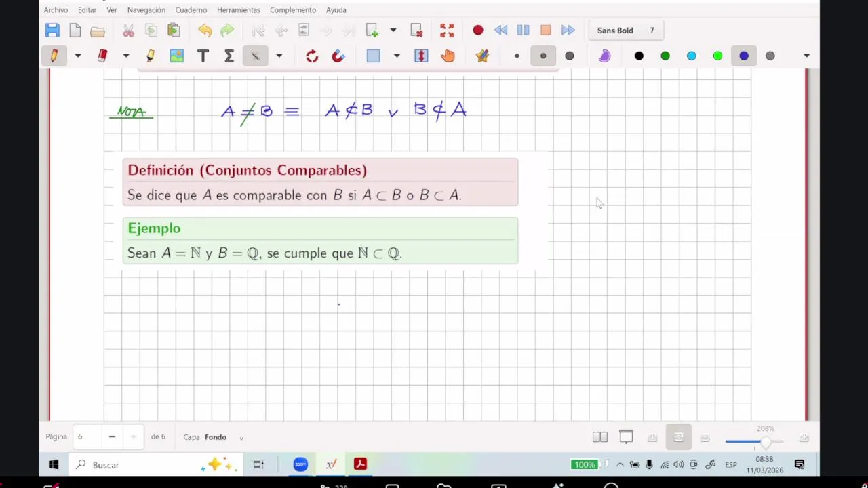
Task: Toggle the stroke recognizer rotation snapping
Action: click(312, 56)
